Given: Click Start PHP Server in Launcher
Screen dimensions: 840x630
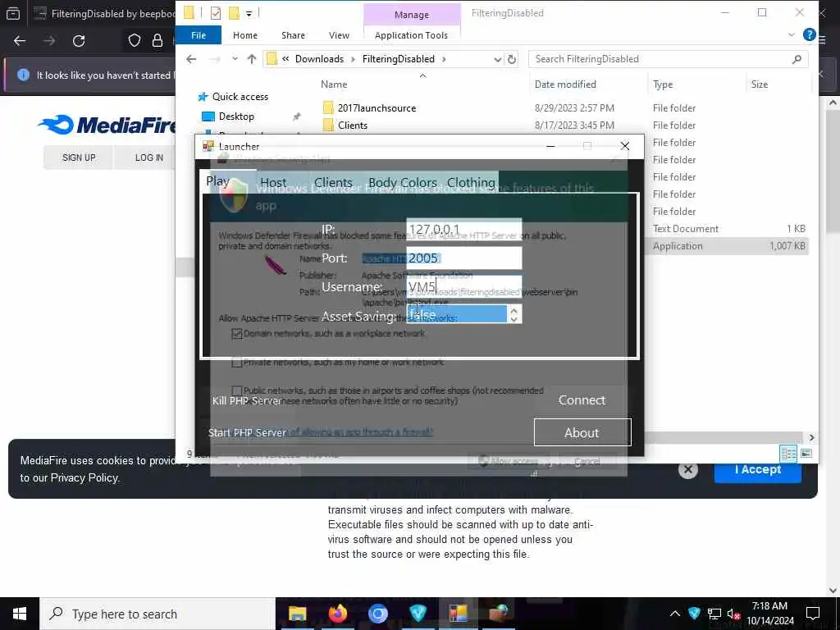Looking at the screenshot, I should (x=247, y=432).
